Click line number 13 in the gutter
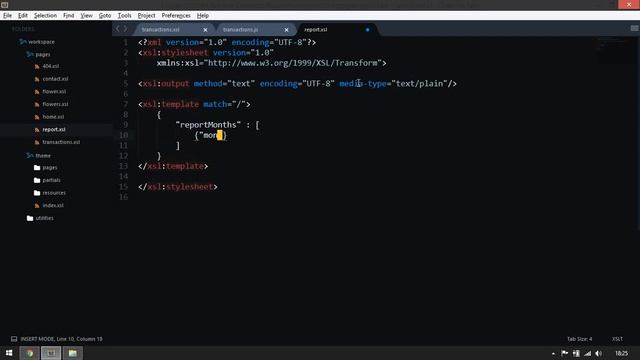Screen dimensions: 640x360 coord(123,166)
